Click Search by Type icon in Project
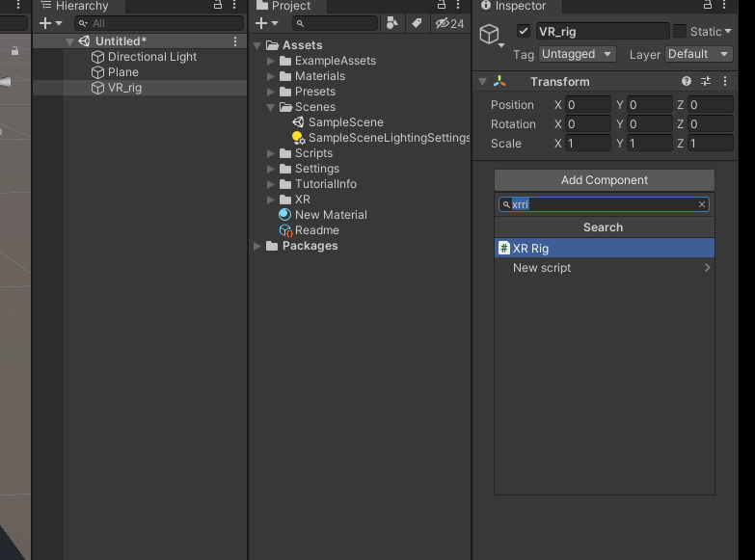Image resolution: width=755 pixels, height=560 pixels. [392, 23]
